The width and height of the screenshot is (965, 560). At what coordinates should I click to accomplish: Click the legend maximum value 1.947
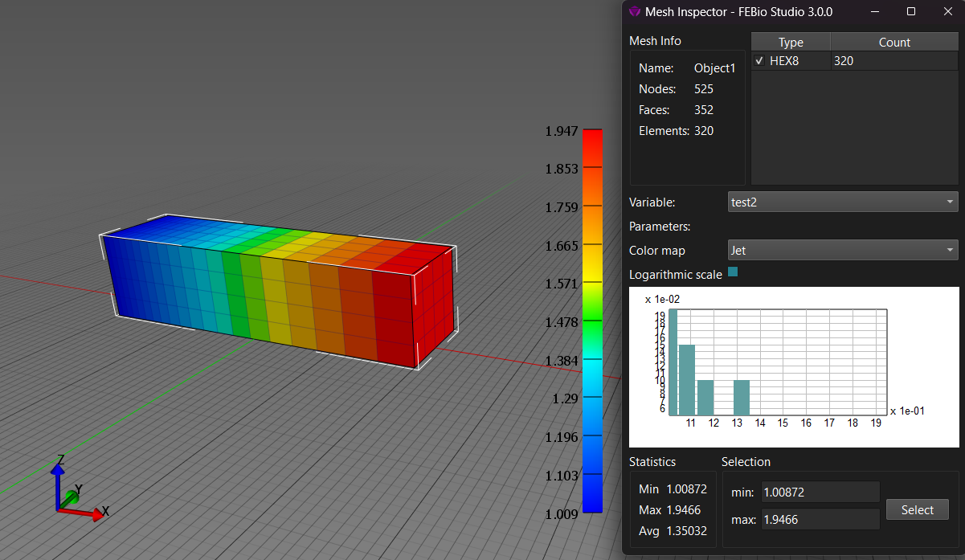click(x=562, y=130)
